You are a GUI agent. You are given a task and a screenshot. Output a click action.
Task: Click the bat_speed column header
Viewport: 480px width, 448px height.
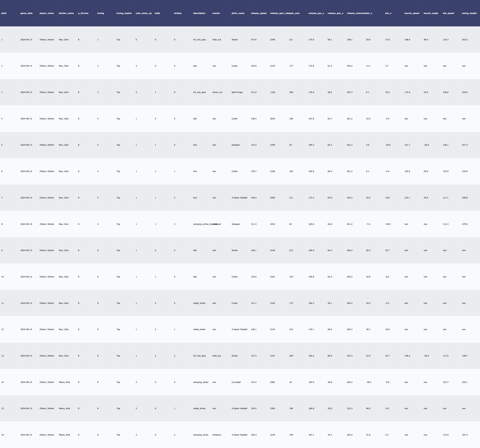pos(448,13)
